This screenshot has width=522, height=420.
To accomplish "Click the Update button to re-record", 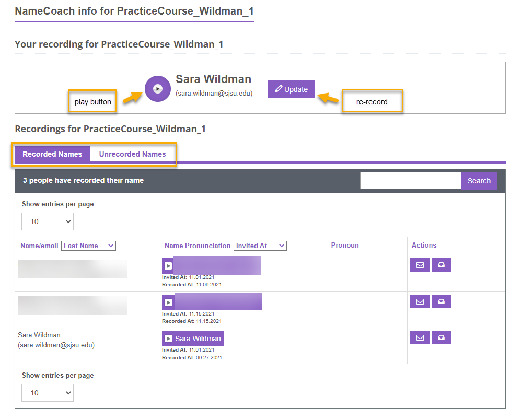I will pos(291,89).
